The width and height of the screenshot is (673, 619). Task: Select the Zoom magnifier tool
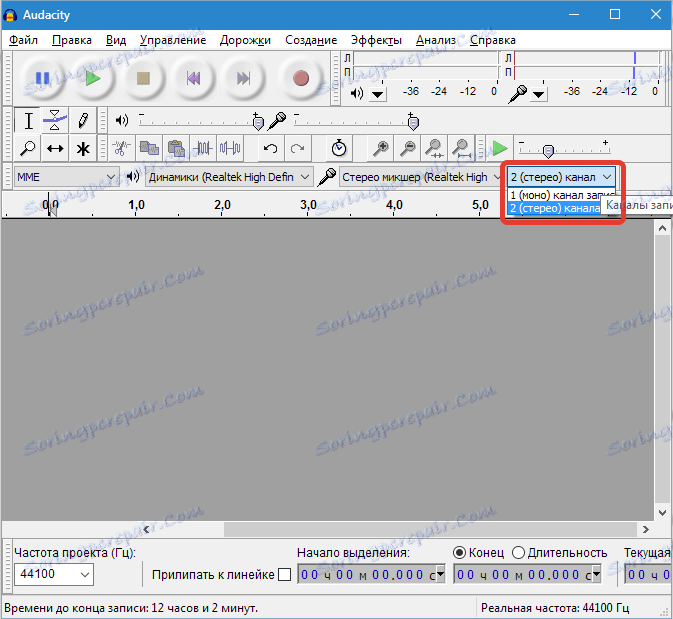(28, 149)
